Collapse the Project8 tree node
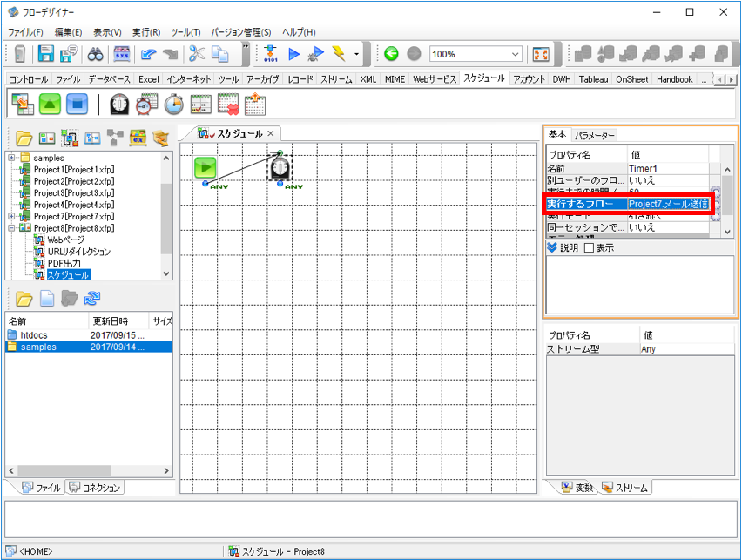The height and width of the screenshot is (560, 742). pyautogui.click(x=11, y=228)
